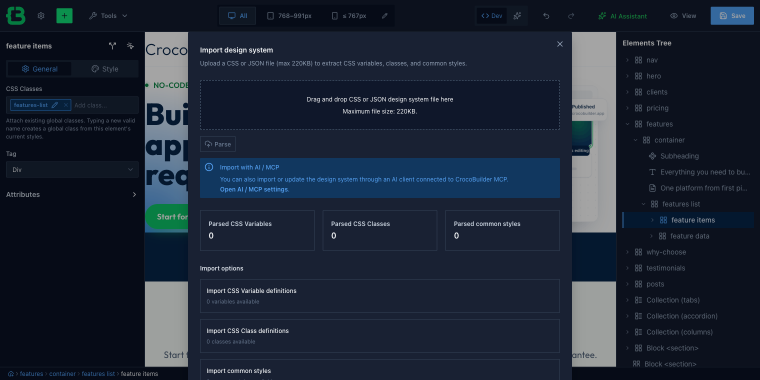The height and width of the screenshot is (380, 760).
Task: Open the settings gear icon
Action: tap(41, 16)
